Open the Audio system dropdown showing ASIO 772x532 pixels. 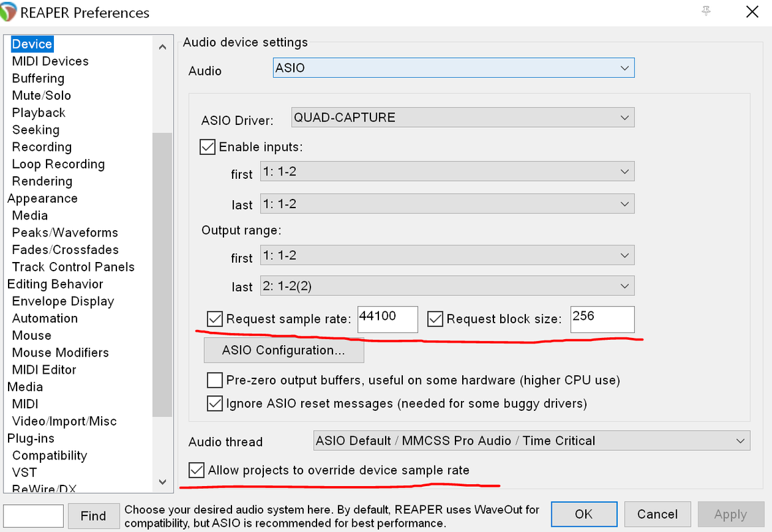pyautogui.click(x=453, y=68)
